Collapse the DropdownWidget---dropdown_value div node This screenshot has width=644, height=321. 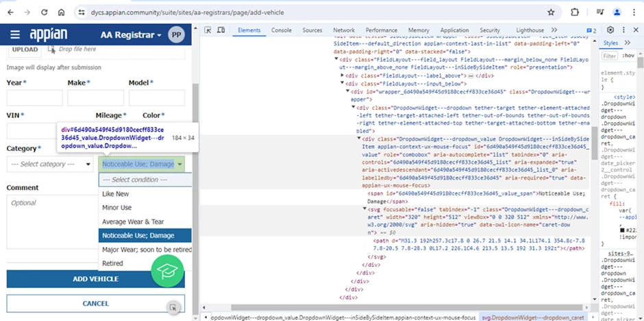pyautogui.click(x=359, y=139)
